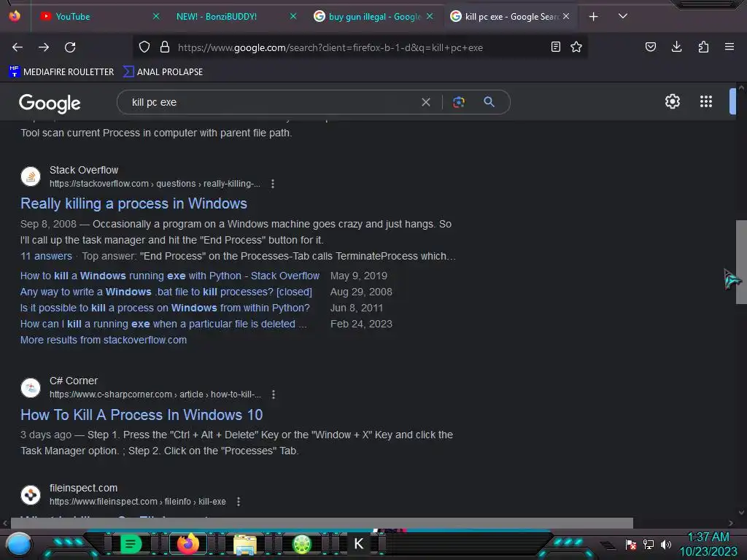
Task: Open the Downloads arrow icon
Action: [x=676, y=47]
